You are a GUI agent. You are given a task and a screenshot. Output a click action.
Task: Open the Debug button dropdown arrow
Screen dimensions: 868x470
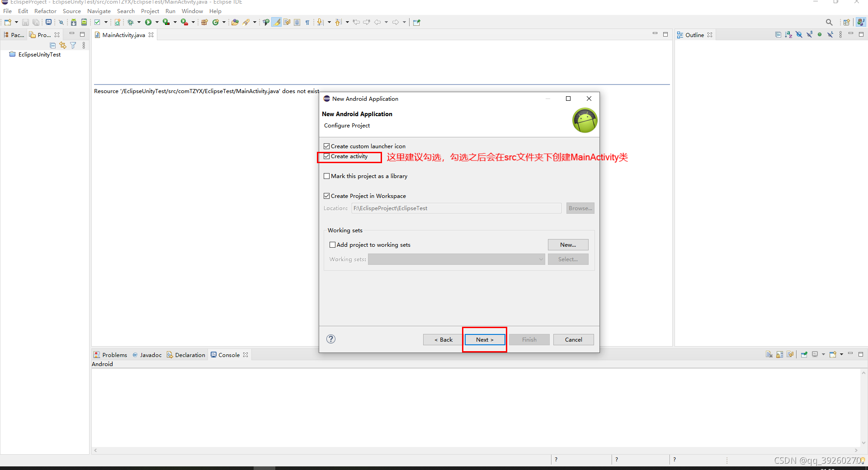(139, 22)
